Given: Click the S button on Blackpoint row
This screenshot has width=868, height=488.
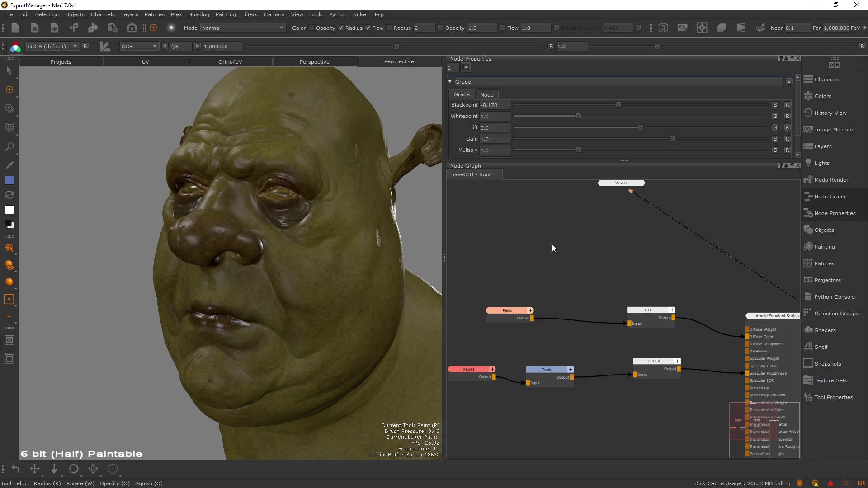Looking at the screenshot, I should pyautogui.click(x=775, y=105).
